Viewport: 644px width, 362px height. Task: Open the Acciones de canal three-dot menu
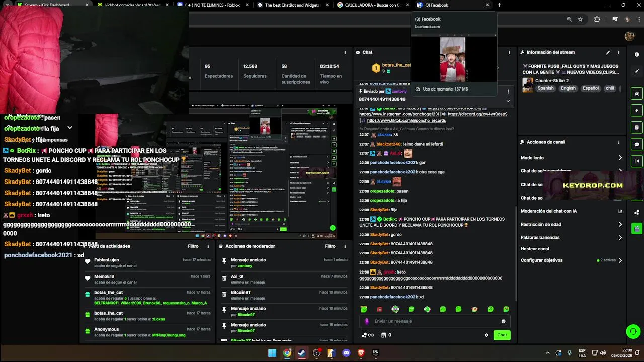pos(619,142)
